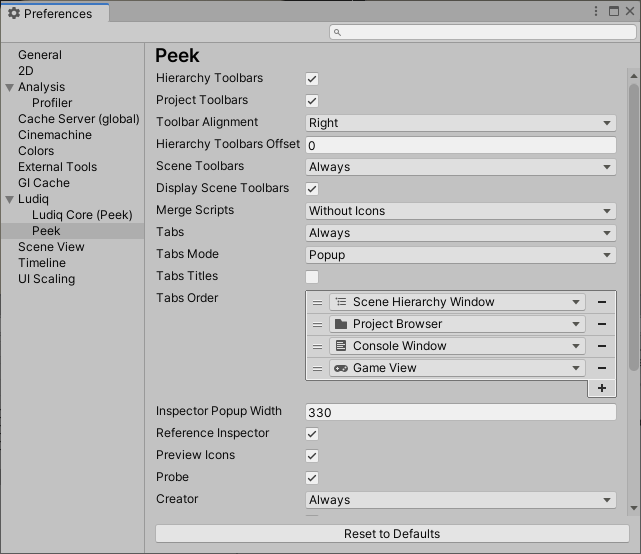This screenshot has height=554, width=641.
Task: Open the Creator dropdown
Action: pyautogui.click(x=461, y=500)
